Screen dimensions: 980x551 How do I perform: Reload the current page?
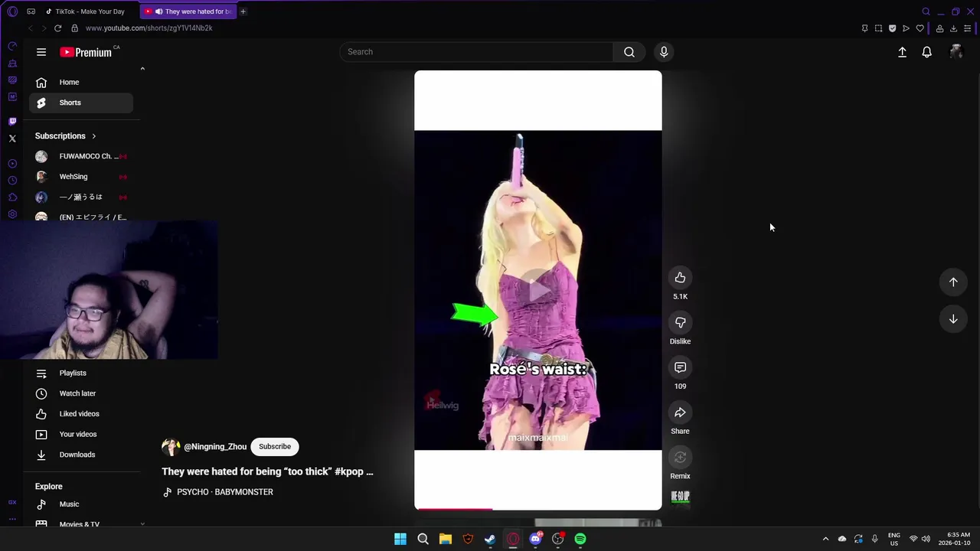[x=57, y=28]
